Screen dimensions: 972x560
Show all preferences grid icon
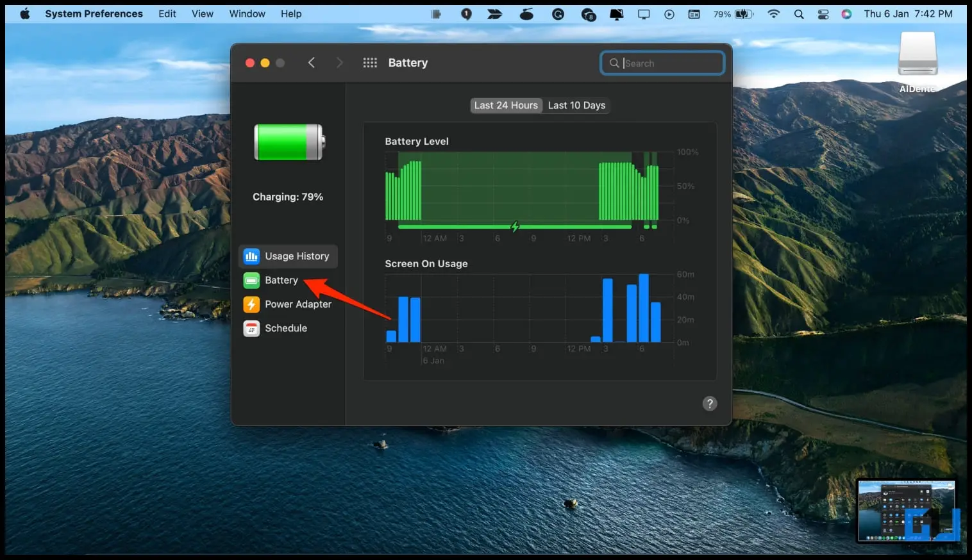[x=370, y=62]
